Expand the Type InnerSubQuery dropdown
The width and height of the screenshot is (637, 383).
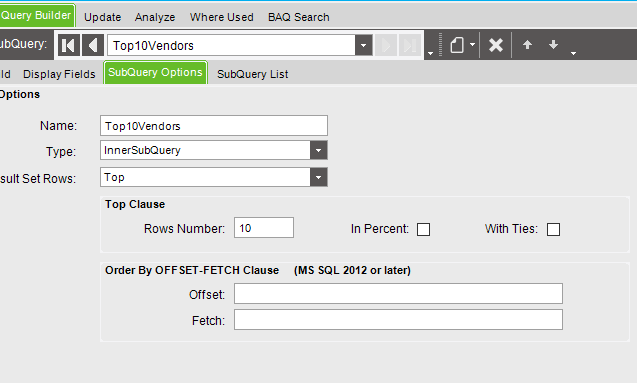coord(318,150)
